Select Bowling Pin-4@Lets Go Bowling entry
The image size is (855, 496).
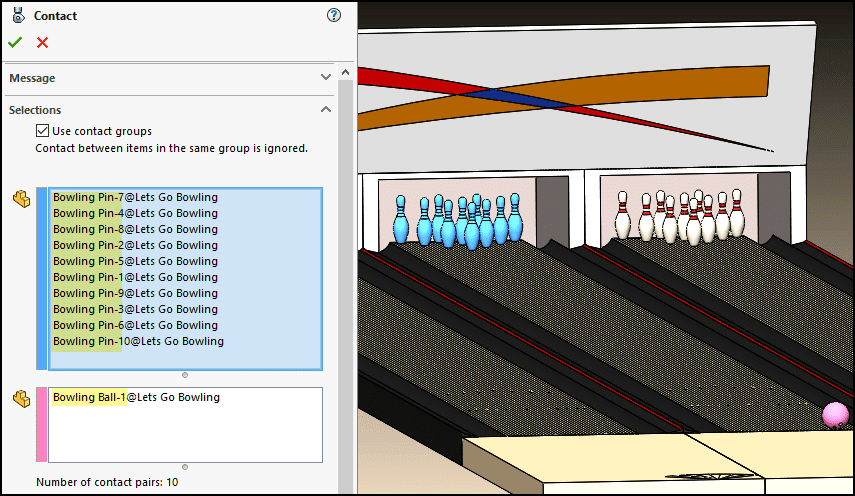click(x=135, y=213)
